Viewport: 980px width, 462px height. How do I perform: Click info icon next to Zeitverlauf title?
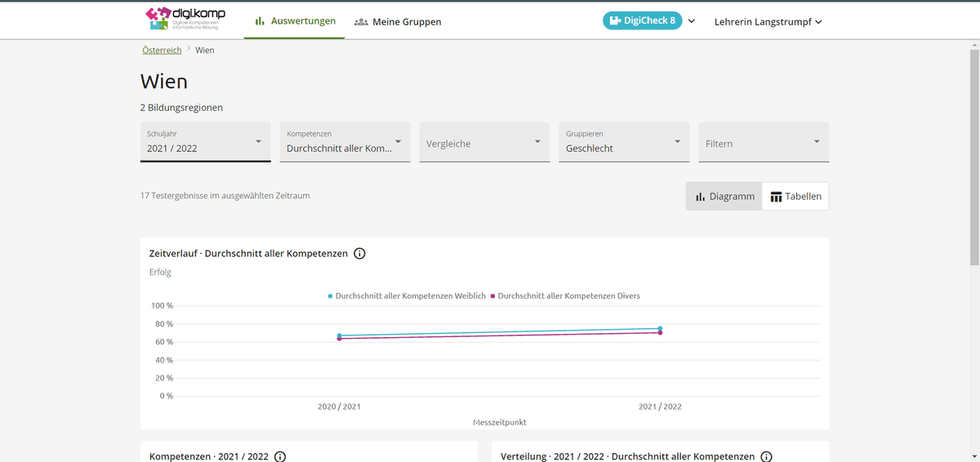pos(359,254)
